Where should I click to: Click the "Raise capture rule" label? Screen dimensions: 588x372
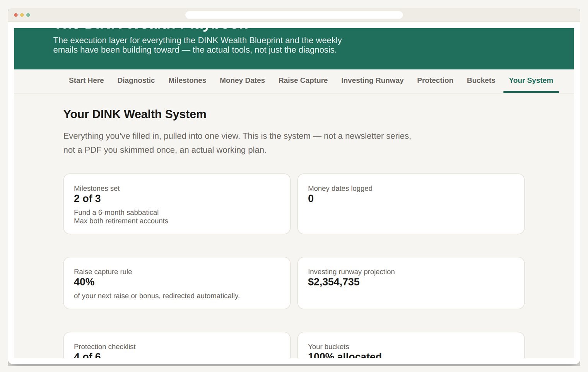coord(103,272)
